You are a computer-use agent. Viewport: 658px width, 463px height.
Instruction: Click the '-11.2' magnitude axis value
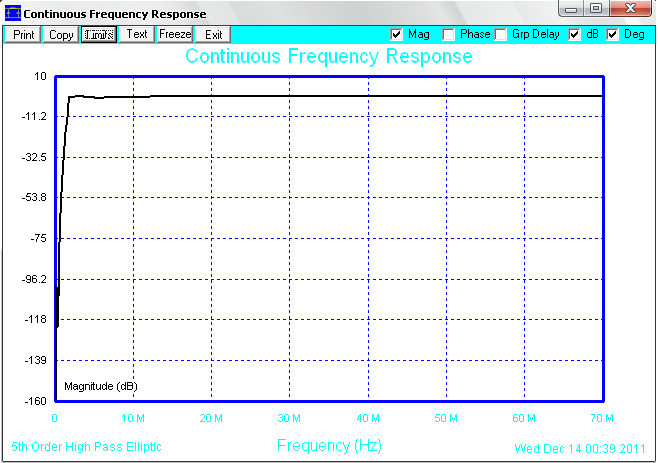(x=34, y=116)
